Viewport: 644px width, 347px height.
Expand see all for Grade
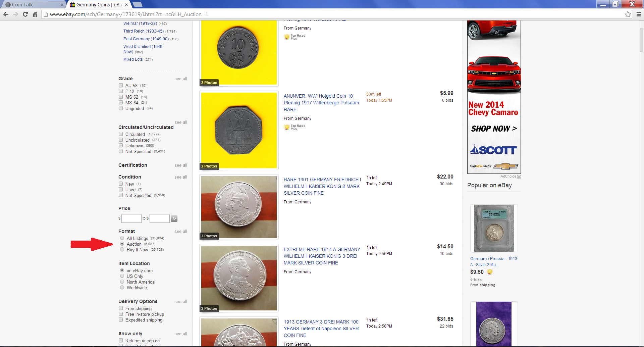pos(181,79)
